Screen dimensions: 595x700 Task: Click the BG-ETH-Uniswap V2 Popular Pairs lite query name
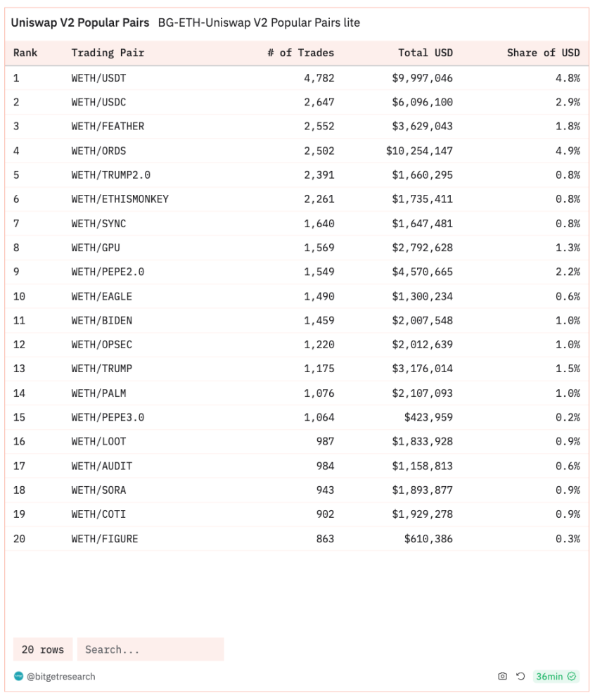(x=259, y=23)
